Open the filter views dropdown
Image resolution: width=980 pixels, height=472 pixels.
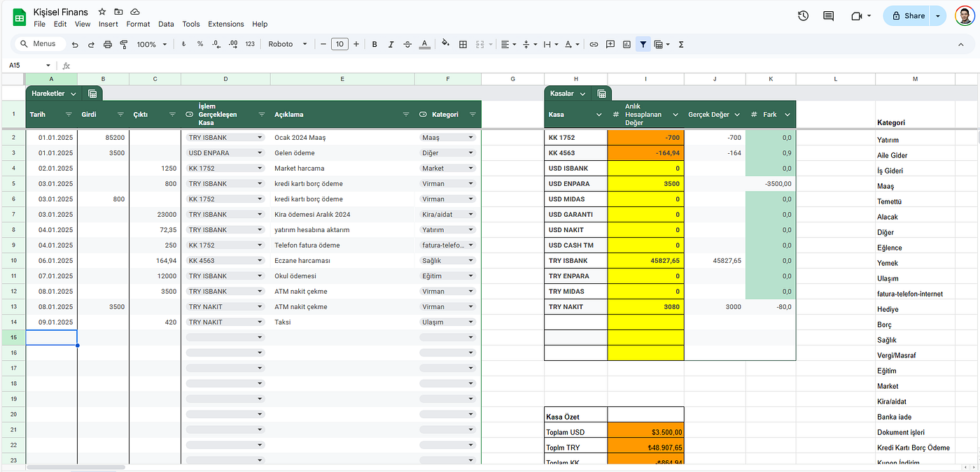point(661,44)
